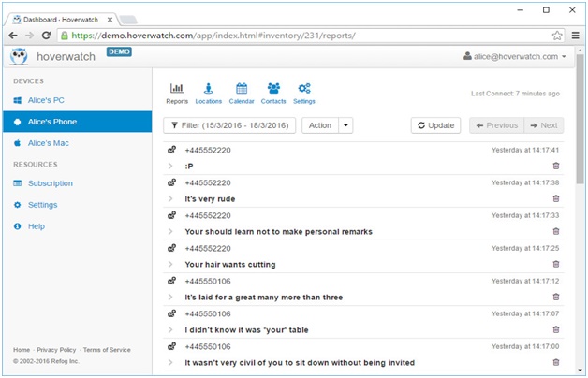Bookmark page with the star icon

(x=557, y=36)
